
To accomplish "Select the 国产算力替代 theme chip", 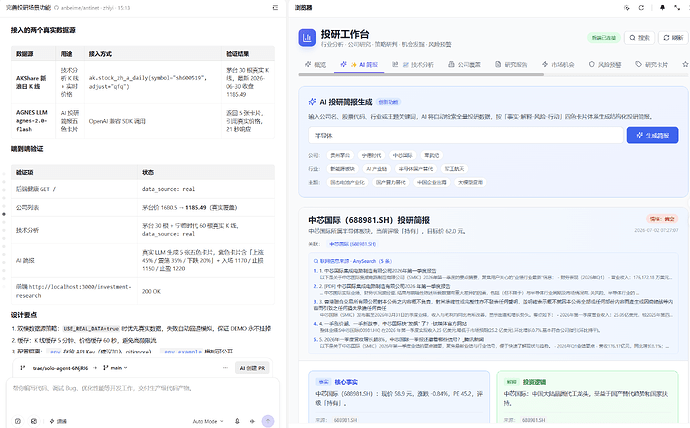I will [390, 183].
